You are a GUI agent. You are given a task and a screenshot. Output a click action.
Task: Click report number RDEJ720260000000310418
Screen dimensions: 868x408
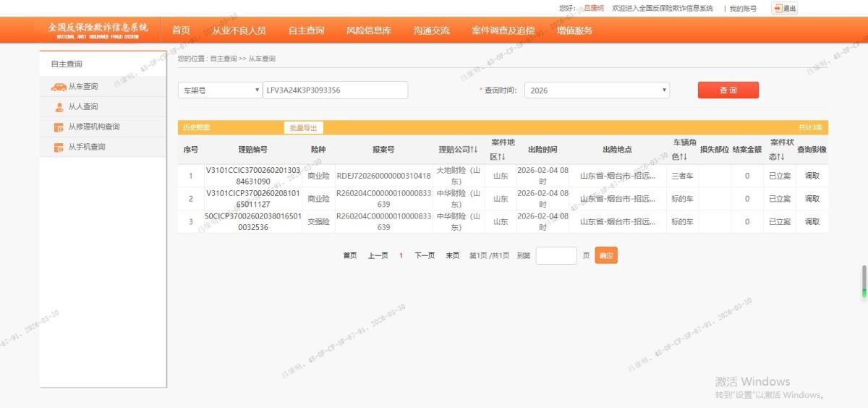tap(383, 176)
